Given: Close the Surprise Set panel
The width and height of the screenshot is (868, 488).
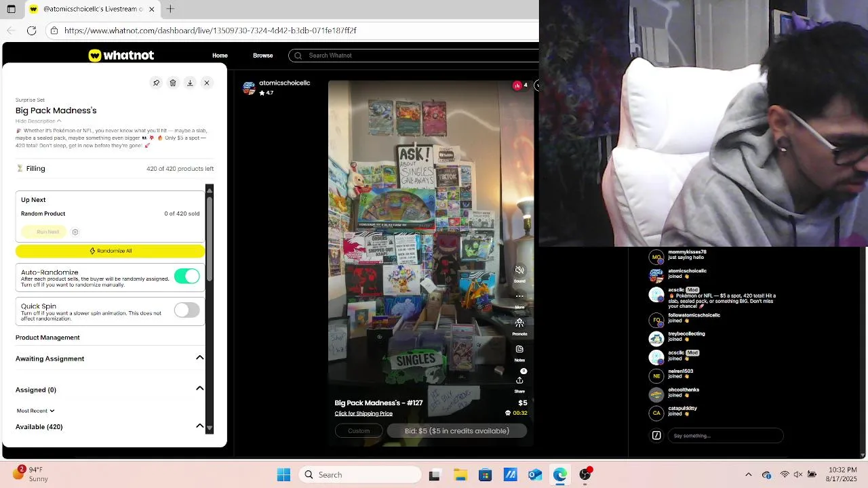Looking at the screenshot, I should click(x=207, y=83).
